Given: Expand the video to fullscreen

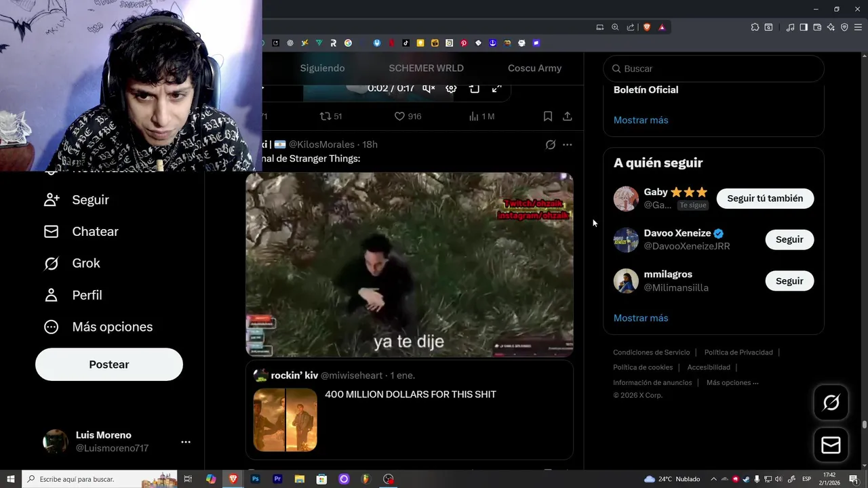Looking at the screenshot, I should coord(496,89).
